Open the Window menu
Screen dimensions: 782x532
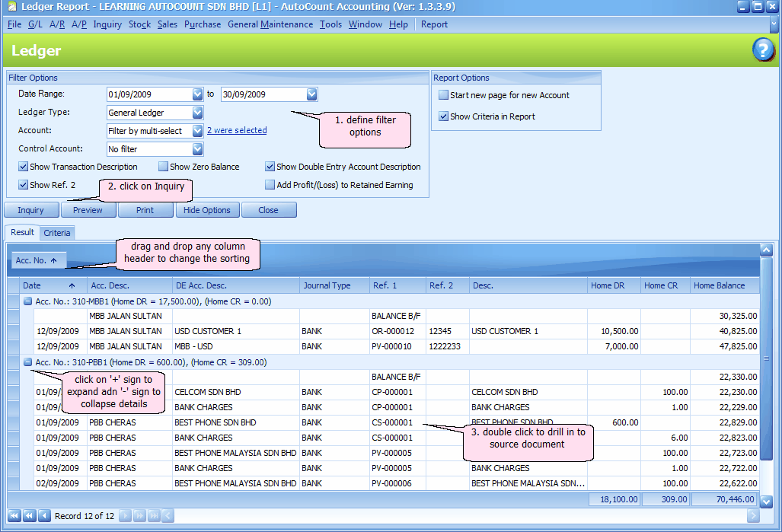click(365, 24)
